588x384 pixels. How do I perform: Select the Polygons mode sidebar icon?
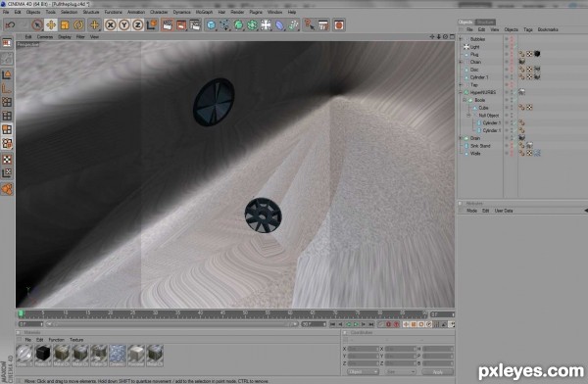pos(7,129)
